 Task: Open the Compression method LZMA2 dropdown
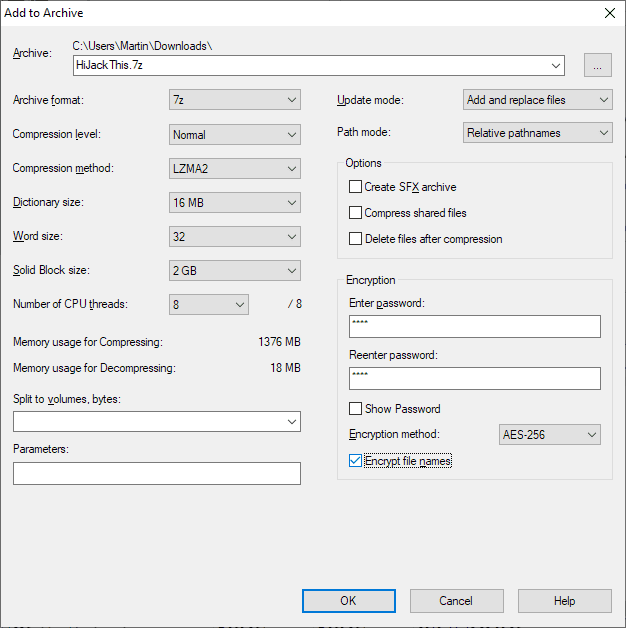(235, 169)
